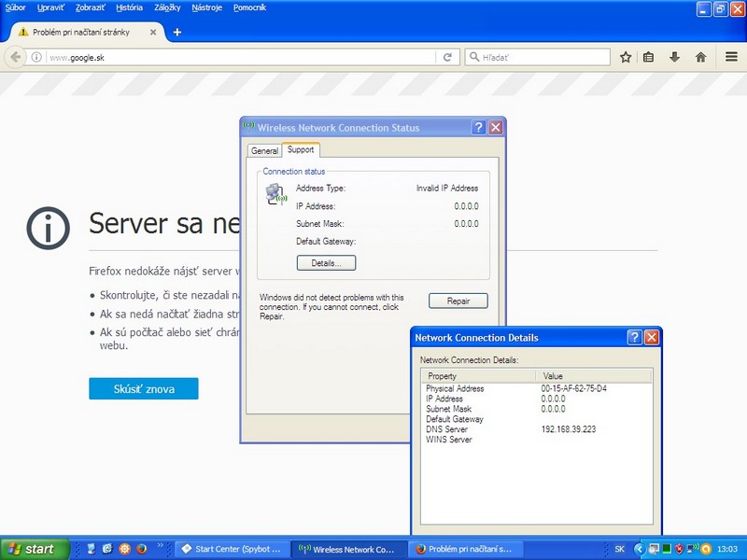Click the Repair button
Viewport: 747px width, 560px height.
tap(458, 301)
